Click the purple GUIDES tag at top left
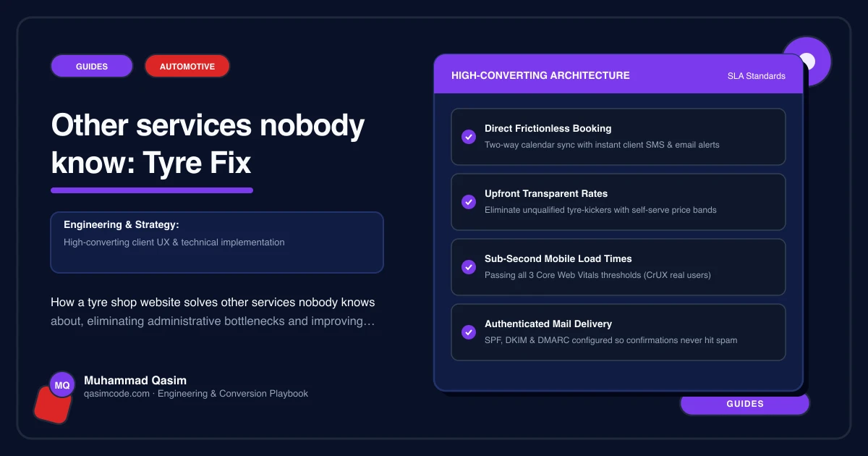The width and height of the screenshot is (868, 456). (92, 66)
